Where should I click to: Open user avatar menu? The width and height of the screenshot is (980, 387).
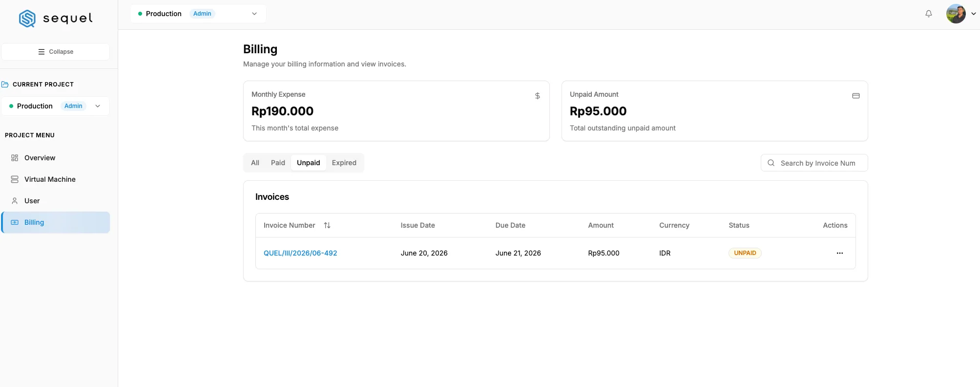[x=956, y=14]
